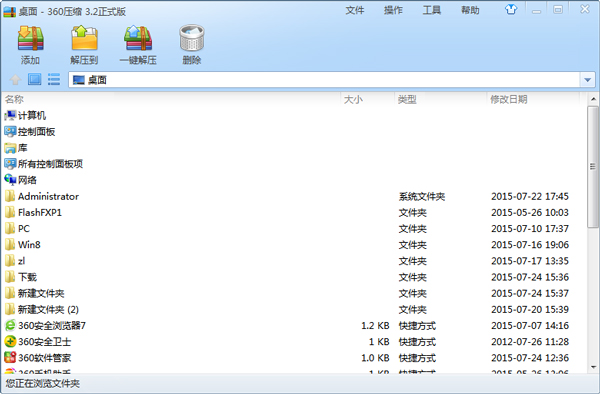Open the 文件 menu
This screenshot has height=394, width=600.
(355, 10)
